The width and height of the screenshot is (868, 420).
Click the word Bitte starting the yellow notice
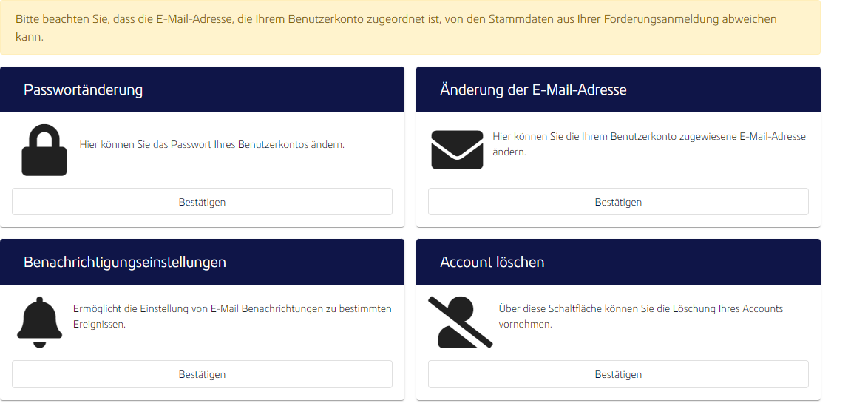[27, 18]
